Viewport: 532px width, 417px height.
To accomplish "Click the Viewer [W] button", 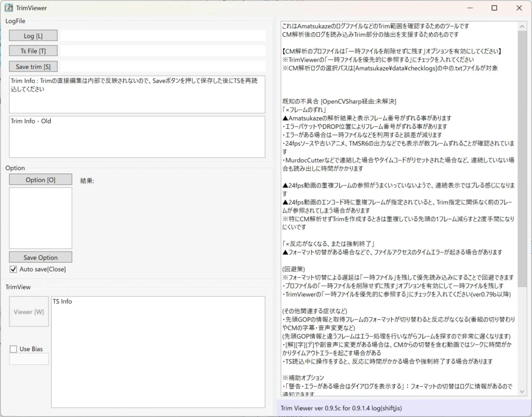I will point(29,312).
